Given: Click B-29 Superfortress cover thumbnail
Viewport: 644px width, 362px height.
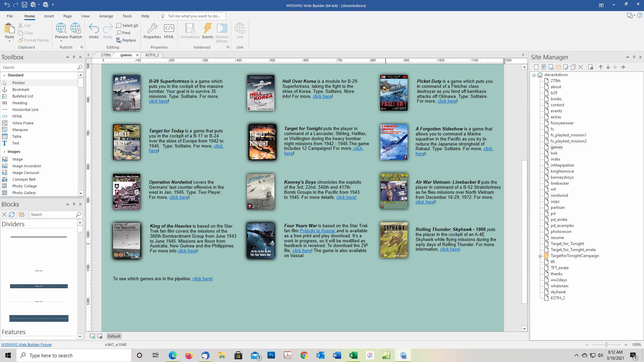Looking at the screenshot, I should (126, 93).
